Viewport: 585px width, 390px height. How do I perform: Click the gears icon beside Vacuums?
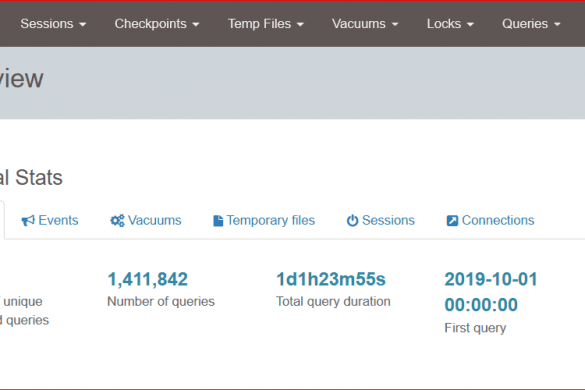[x=118, y=221]
